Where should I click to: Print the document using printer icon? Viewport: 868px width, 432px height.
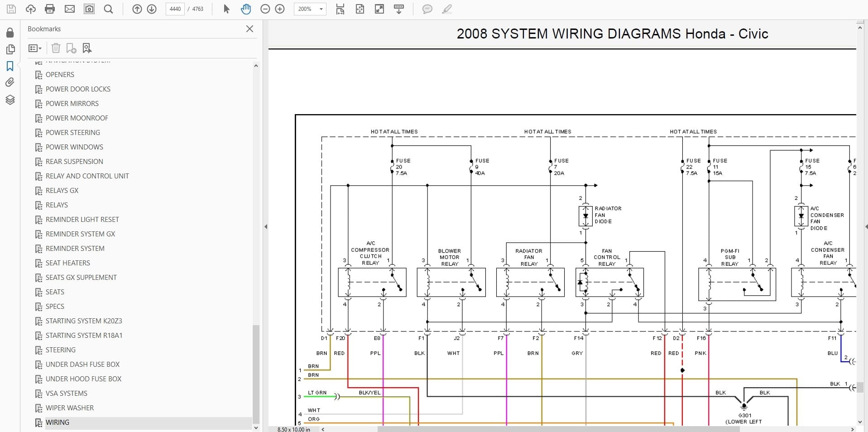50,9
